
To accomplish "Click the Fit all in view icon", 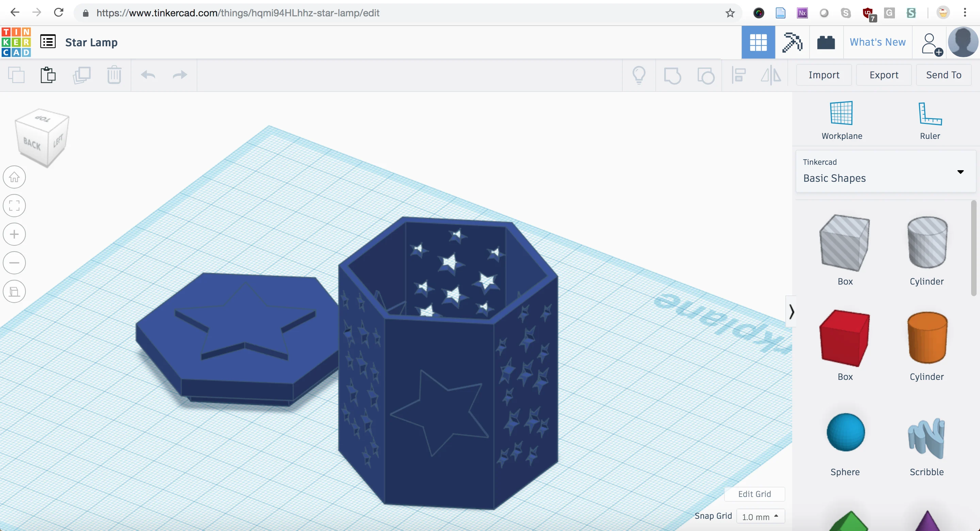I will pyautogui.click(x=14, y=206).
